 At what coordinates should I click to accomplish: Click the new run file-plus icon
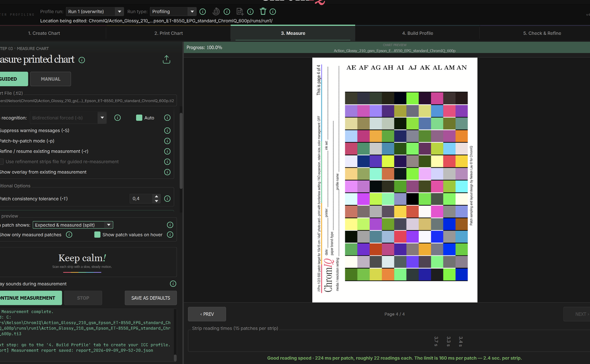[x=240, y=11]
